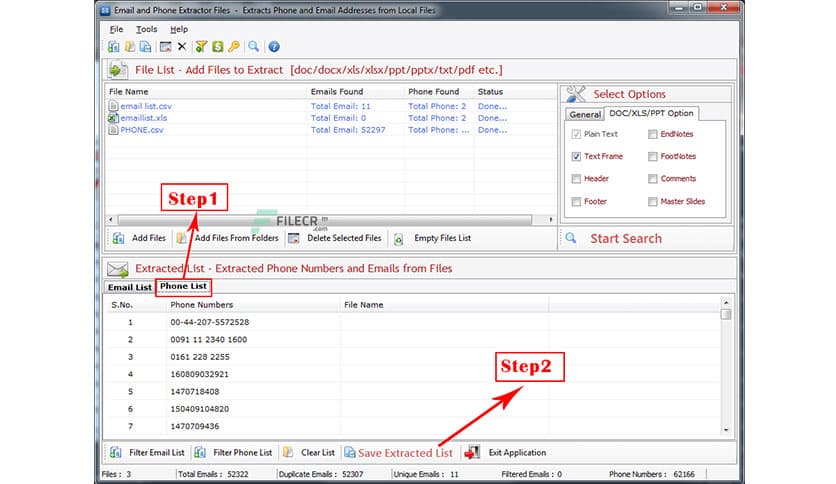Click the Filter Email List button
836x484 pixels.
click(x=147, y=453)
